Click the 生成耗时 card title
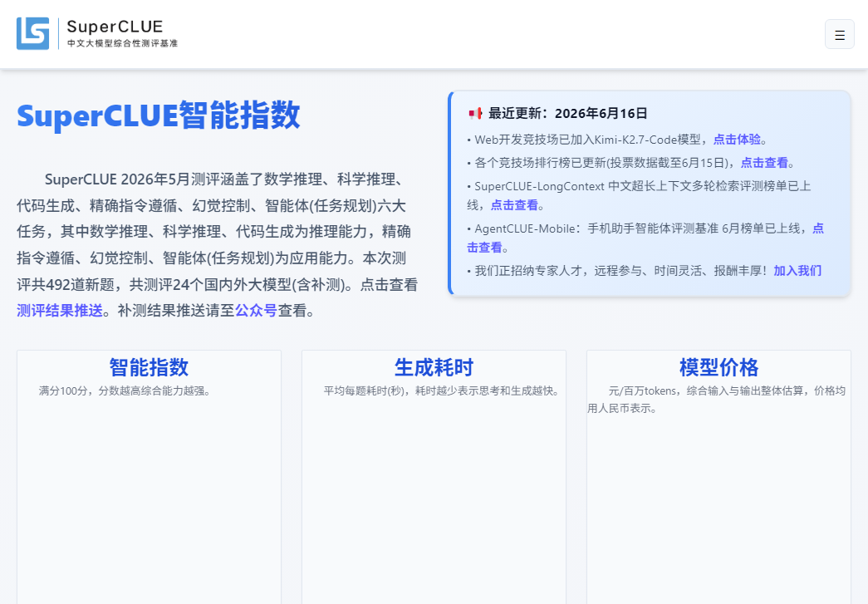Viewport: 868px width, 604px height. coord(434,367)
